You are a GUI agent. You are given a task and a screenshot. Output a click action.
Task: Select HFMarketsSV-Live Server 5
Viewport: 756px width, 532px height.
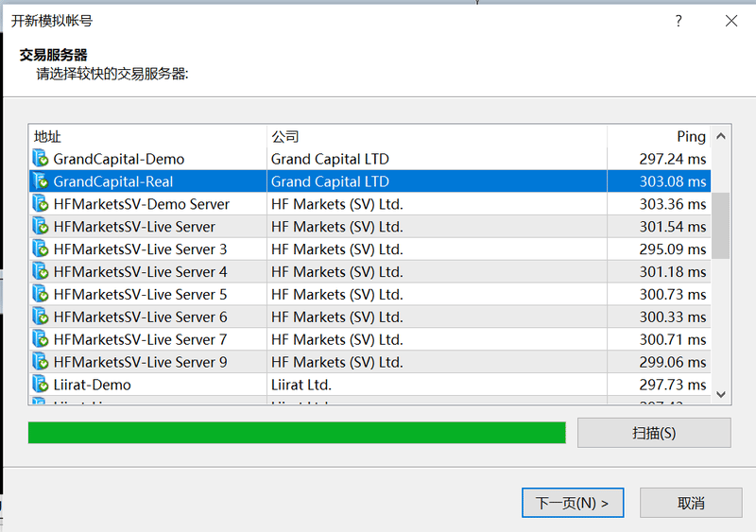pyautogui.click(x=140, y=295)
